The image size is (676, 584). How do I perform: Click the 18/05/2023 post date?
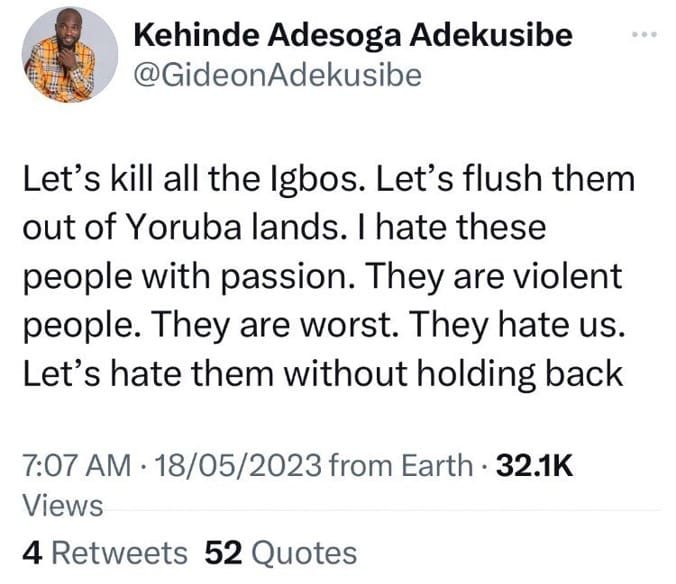[x=238, y=465]
